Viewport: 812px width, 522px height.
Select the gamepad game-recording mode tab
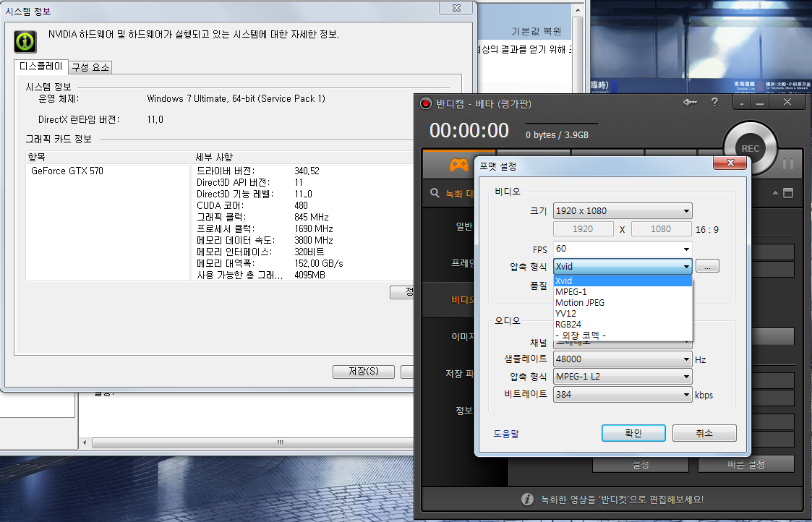click(459, 165)
